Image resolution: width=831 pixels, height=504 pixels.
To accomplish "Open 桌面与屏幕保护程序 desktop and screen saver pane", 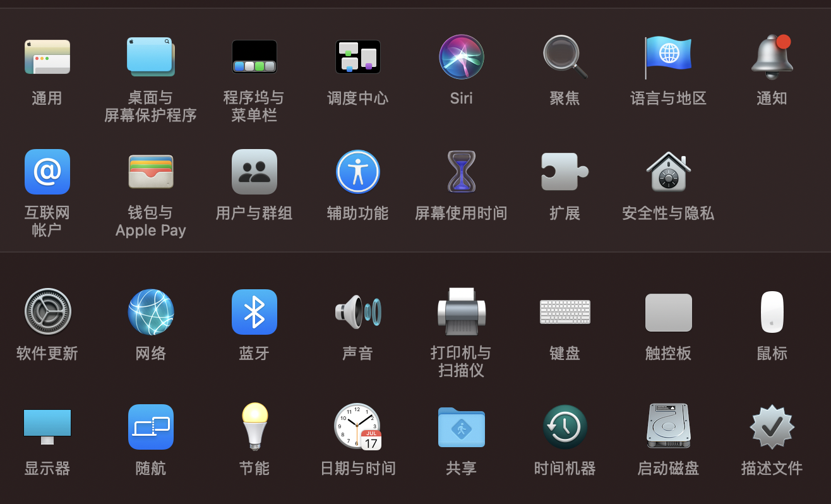I will click(151, 57).
